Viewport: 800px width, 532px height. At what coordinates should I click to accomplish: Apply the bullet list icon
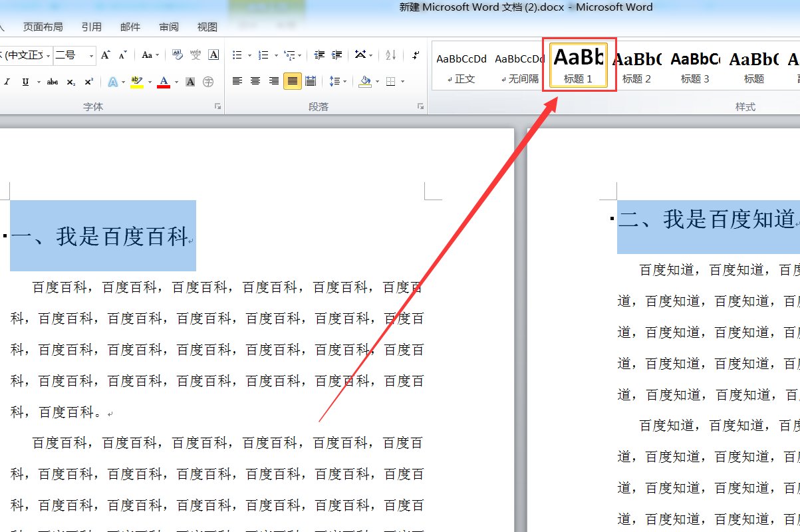pos(237,55)
